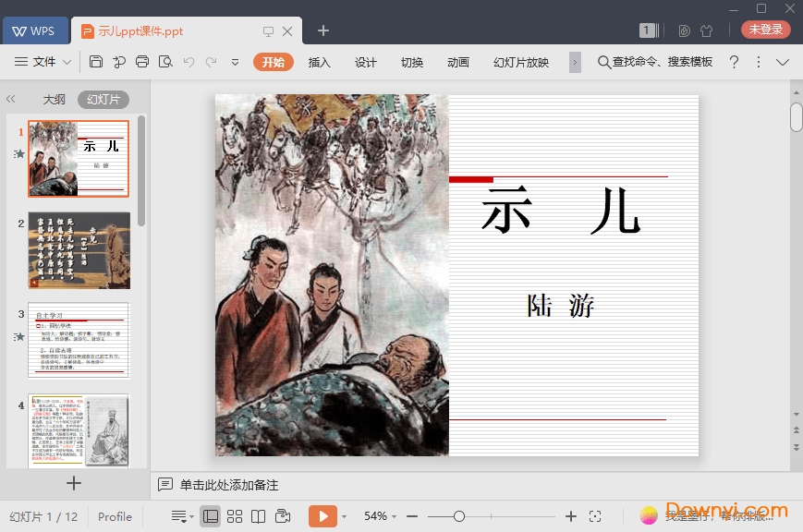The height and width of the screenshot is (532, 803).
Task: Click the Undo icon
Action: 189,62
